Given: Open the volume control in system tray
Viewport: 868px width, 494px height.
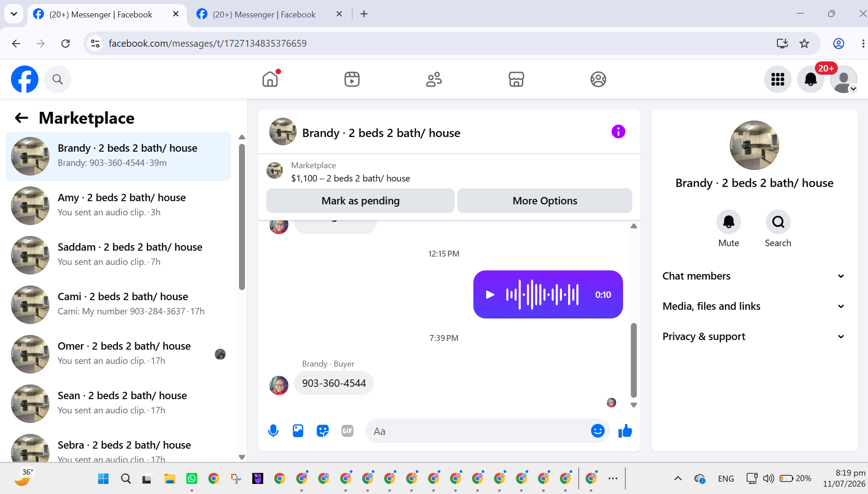Looking at the screenshot, I should click(768, 478).
